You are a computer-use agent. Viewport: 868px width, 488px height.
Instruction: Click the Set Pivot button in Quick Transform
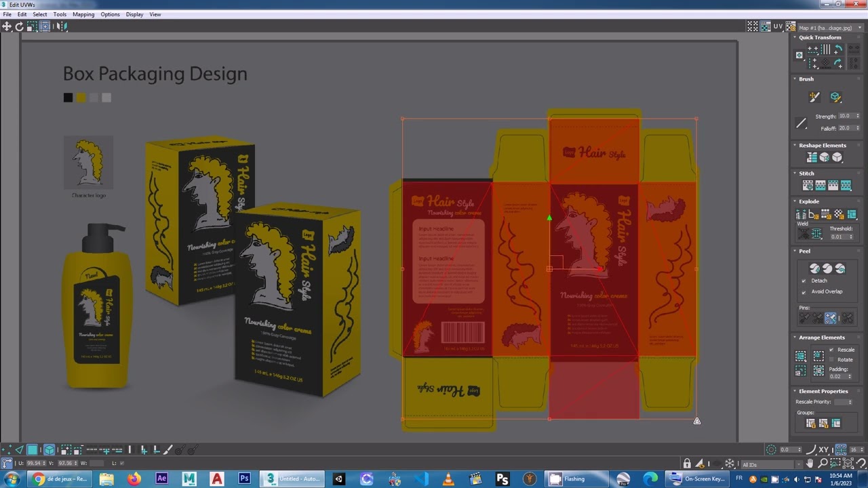[x=800, y=55]
